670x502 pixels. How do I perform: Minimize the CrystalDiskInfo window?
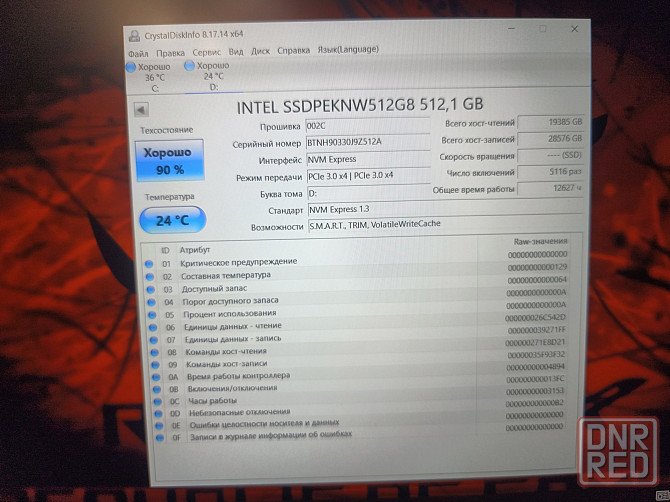pos(511,28)
